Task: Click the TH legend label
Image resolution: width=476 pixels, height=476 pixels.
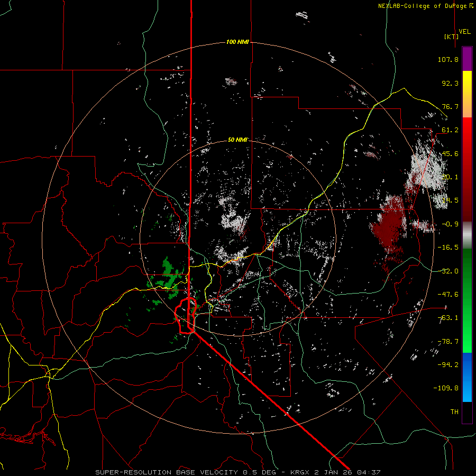Action: [454, 412]
